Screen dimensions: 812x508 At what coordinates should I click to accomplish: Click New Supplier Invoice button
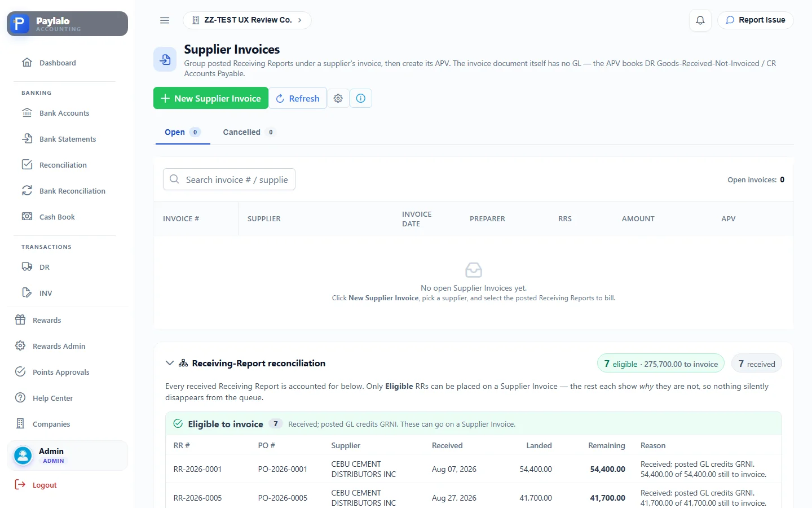211,98
